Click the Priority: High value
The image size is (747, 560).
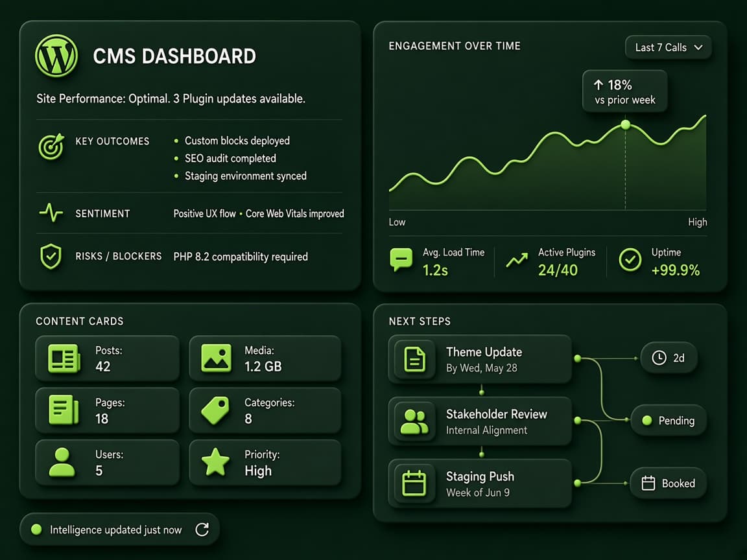[x=258, y=471]
